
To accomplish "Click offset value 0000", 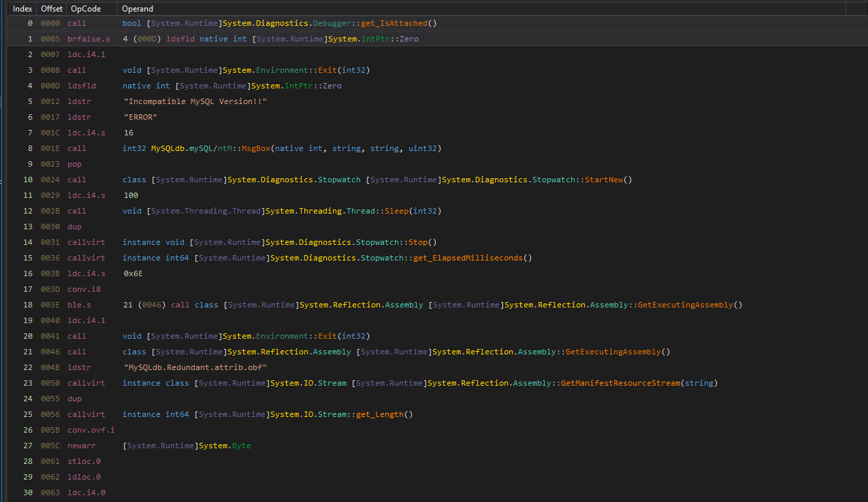I will 50,23.
